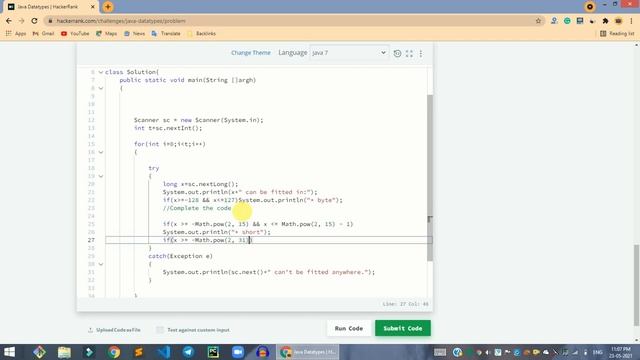640x360 pixels.
Task: Click the browser address bar
Action: [x=294, y=20]
